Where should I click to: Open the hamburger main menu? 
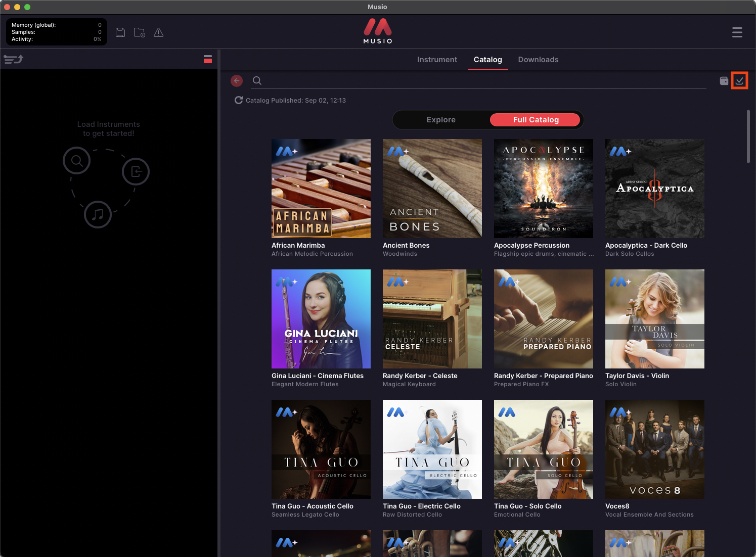point(737,32)
